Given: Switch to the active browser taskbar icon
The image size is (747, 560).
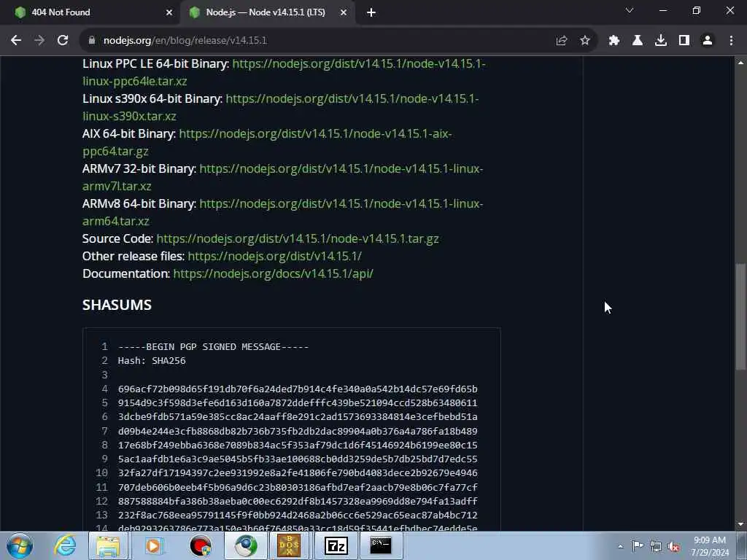Looking at the screenshot, I should click(246, 545).
